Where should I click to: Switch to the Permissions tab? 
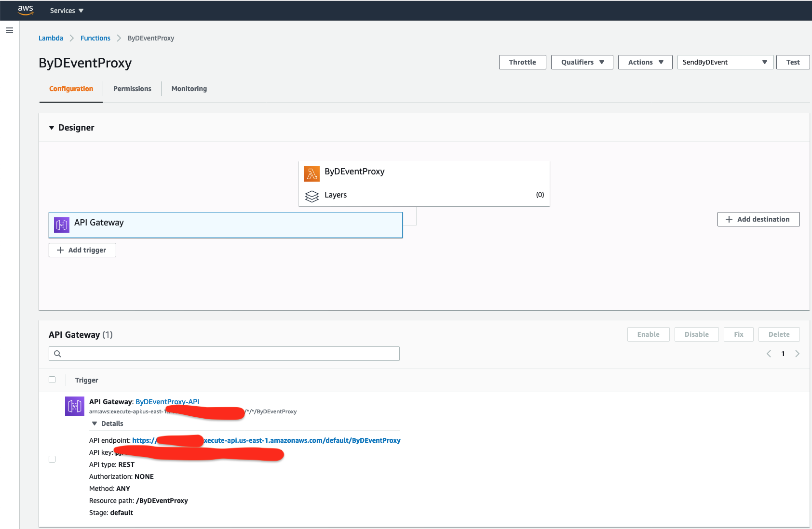(132, 89)
